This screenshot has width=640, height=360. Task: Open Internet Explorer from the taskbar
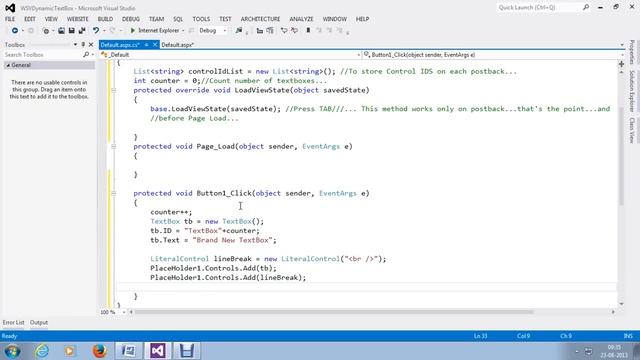click(x=42, y=351)
